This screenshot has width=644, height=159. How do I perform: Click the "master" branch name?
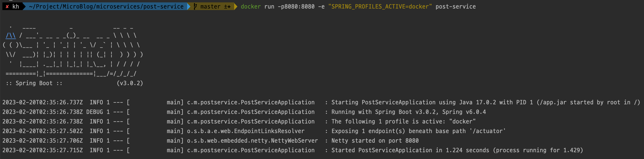tap(210, 6)
